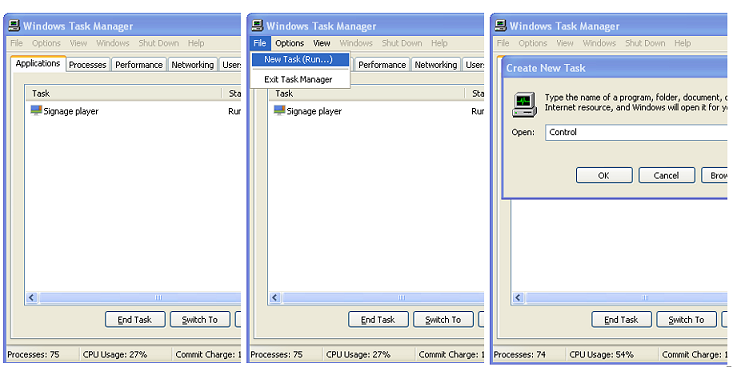Switch to Networking tab in left window
733x367 pixels.
click(x=192, y=65)
